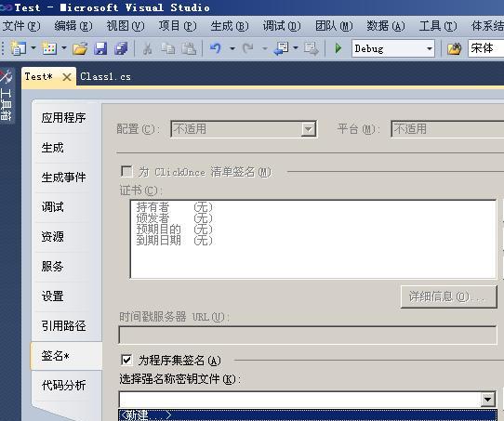Open File using the folder icon

[80, 48]
